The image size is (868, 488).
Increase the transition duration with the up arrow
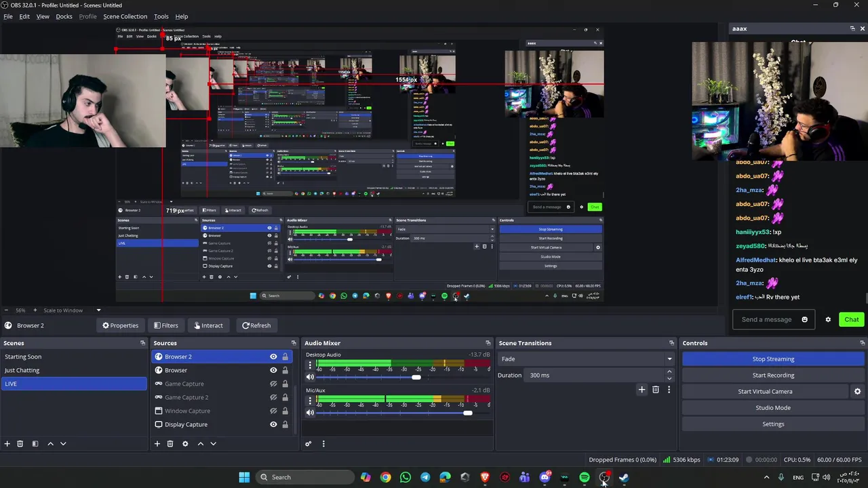[x=669, y=371]
